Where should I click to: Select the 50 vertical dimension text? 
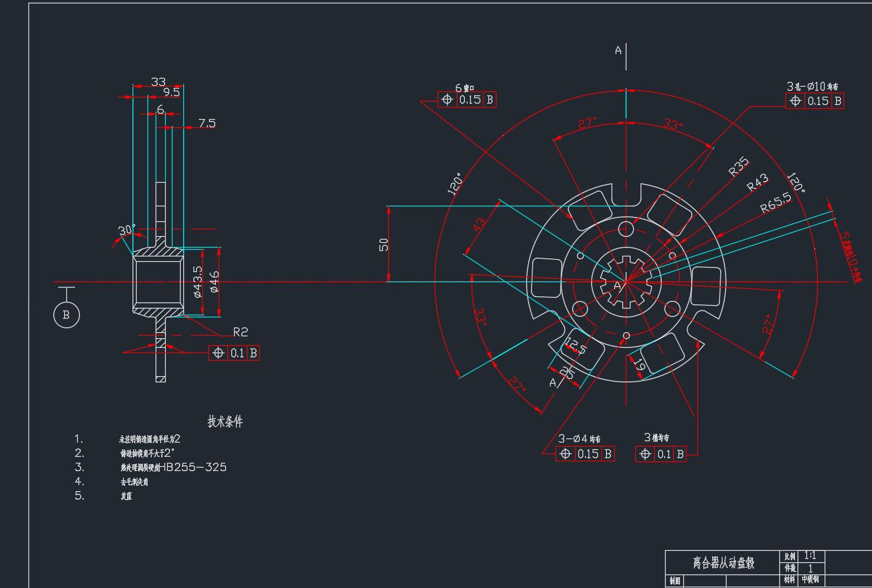coord(384,244)
